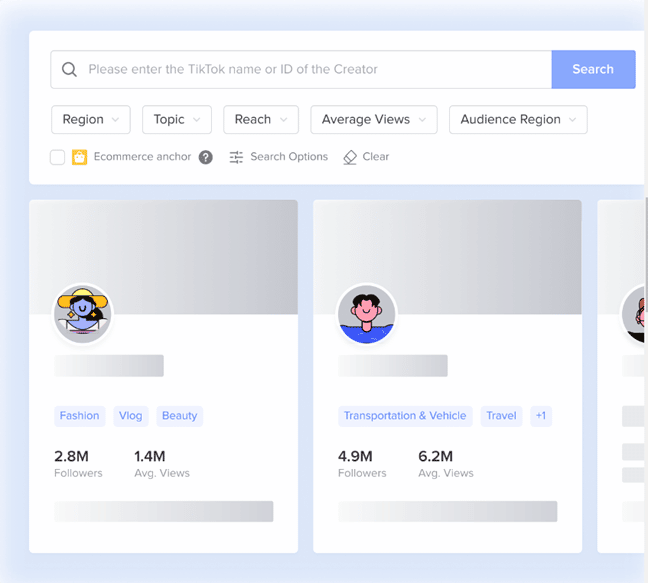Open the yellow-hat creator avatar
648x583 pixels.
[83, 314]
